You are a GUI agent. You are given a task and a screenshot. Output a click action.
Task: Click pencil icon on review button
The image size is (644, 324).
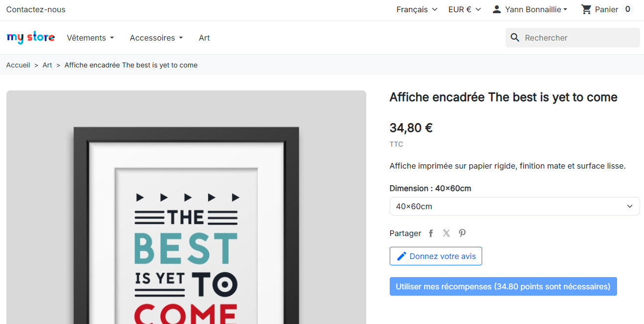point(402,256)
